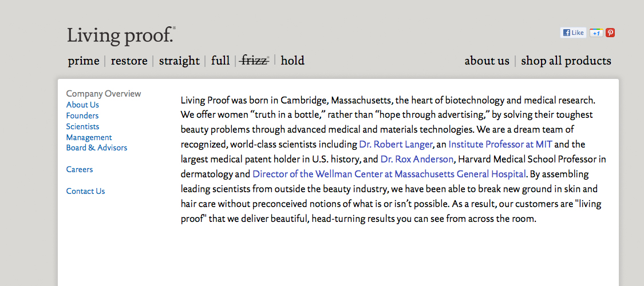This screenshot has height=286, width=644.
Task: Open the about us page
Action: [487, 61]
